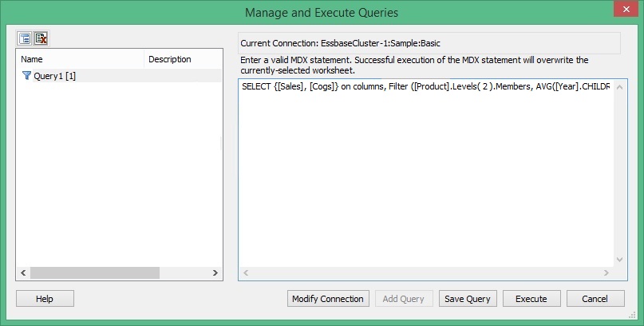The width and height of the screenshot is (644, 326).
Task: Click the Current Connection info field
Action: (x=429, y=42)
